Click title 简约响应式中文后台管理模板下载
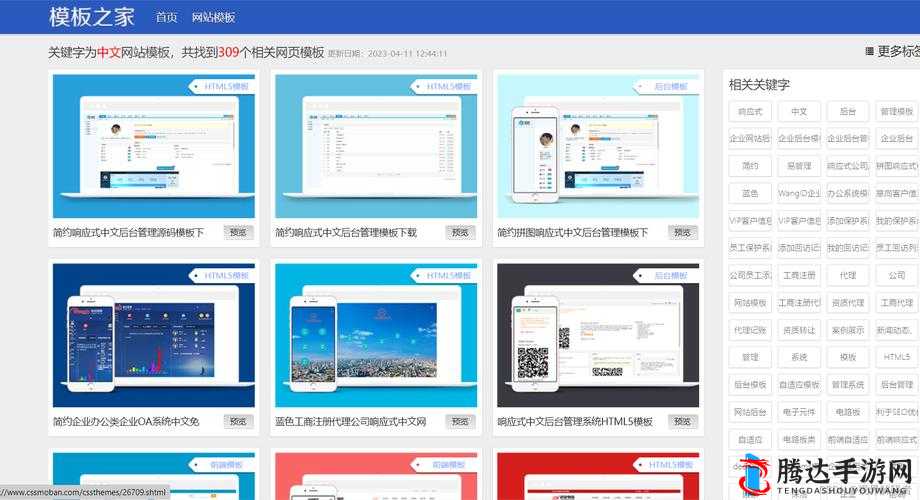The width and height of the screenshot is (920, 500). coord(346,233)
